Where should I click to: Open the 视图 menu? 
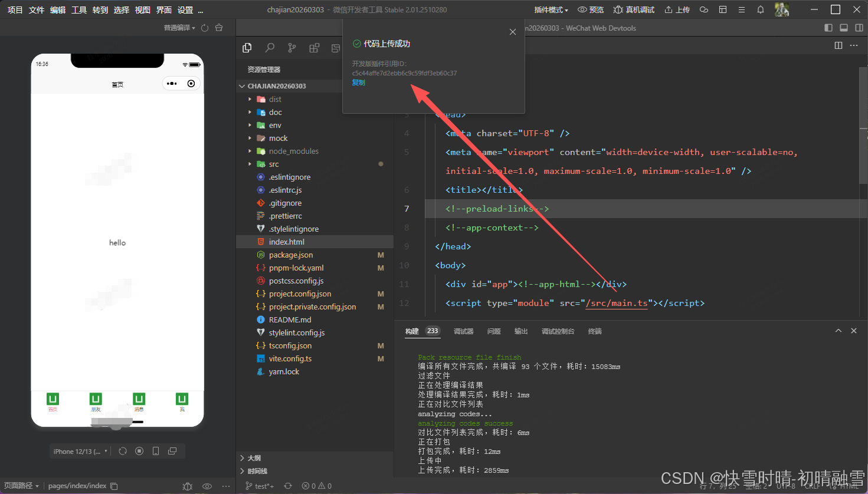tap(143, 10)
